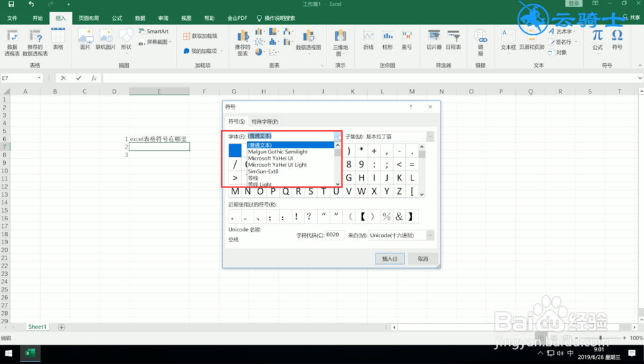Screen dimensions: 644x364
Task: Switch to the 公式 Formulas ribbon tab
Action: (x=117, y=18)
